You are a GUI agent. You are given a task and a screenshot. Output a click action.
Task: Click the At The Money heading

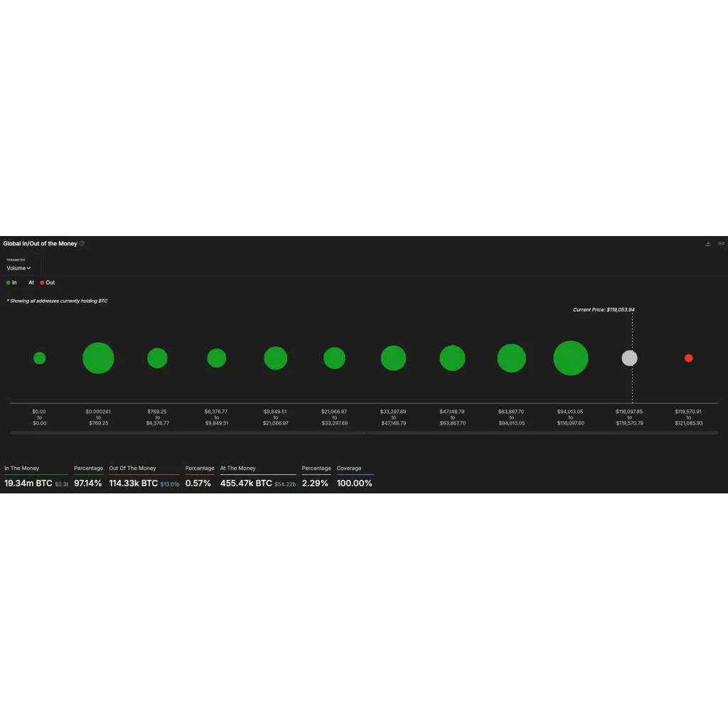pos(237,468)
